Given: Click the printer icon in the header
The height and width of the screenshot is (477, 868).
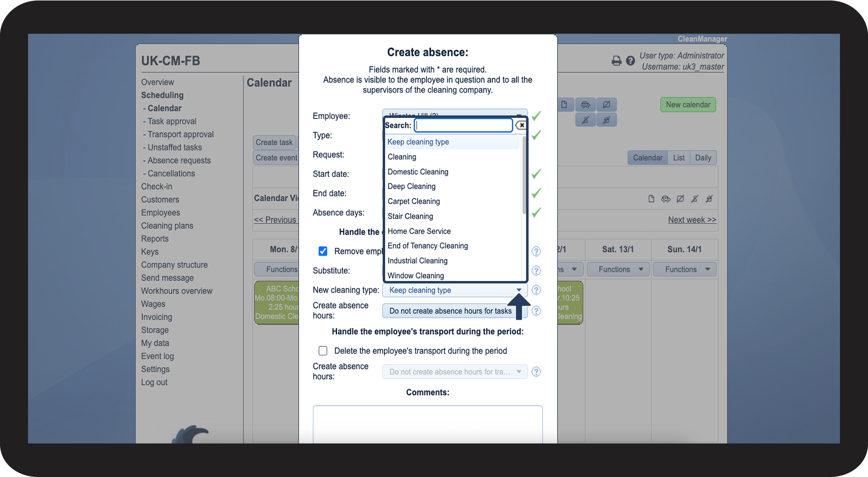Looking at the screenshot, I should pos(616,61).
